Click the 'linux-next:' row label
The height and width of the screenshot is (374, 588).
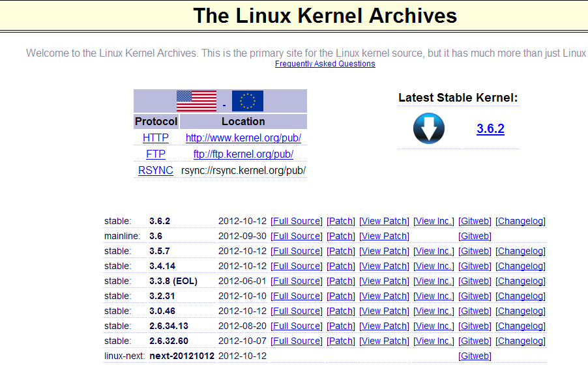[x=125, y=356]
